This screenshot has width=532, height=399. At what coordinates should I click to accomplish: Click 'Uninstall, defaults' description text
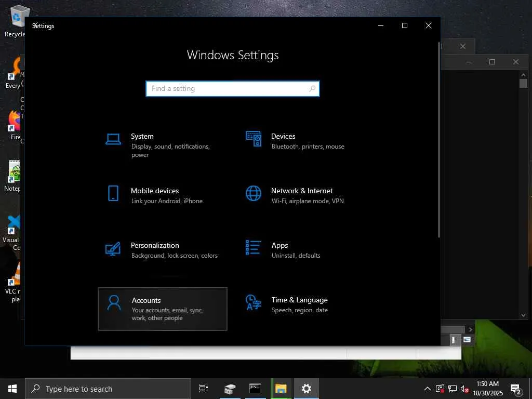click(x=296, y=256)
